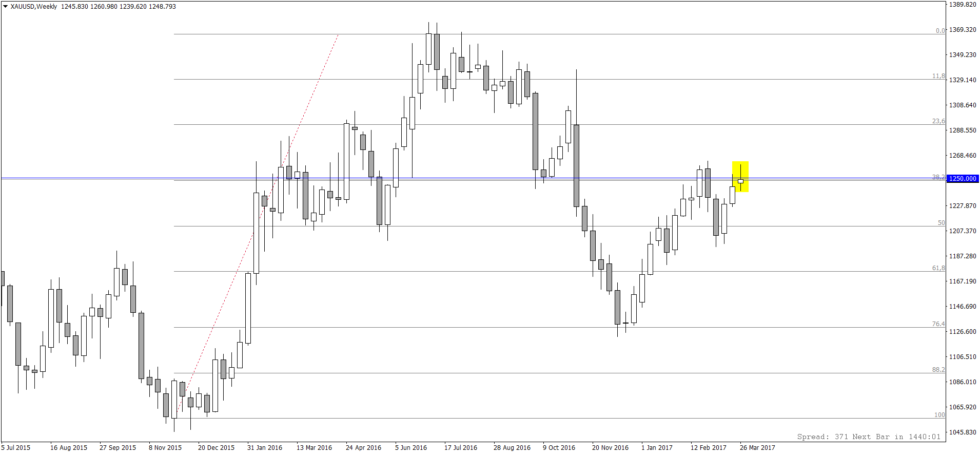The width and height of the screenshot is (980, 454).
Task: Click the 27 Sep 2015 date label
Action: [118, 448]
